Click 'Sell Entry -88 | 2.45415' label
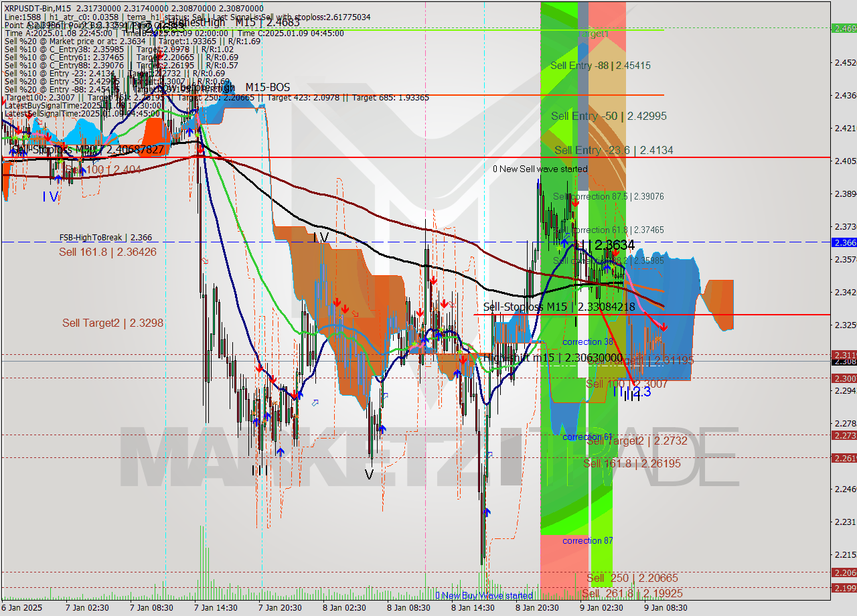 [x=600, y=66]
